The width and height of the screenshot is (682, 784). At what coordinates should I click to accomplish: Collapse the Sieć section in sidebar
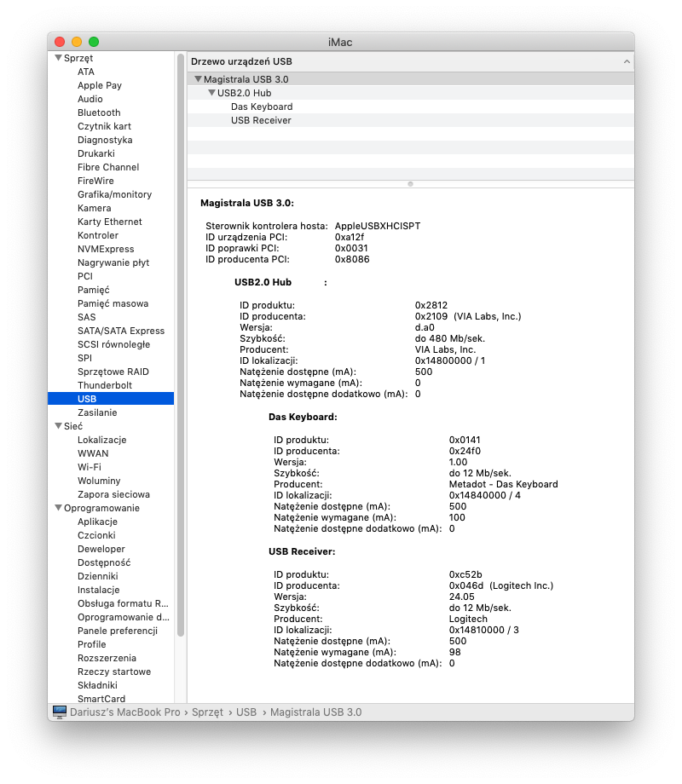point(58,426)
